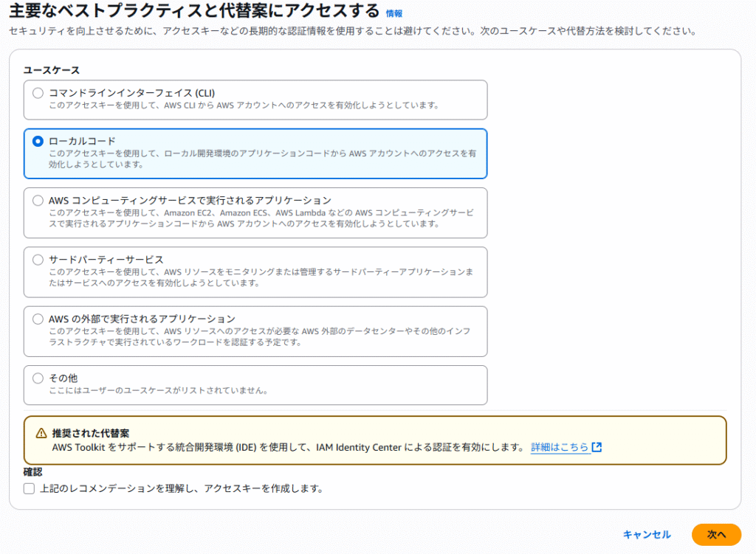This screenshot has height=554, width=756.
Task: Select the ローカルコード radio option
Action: tap(38, 141)
